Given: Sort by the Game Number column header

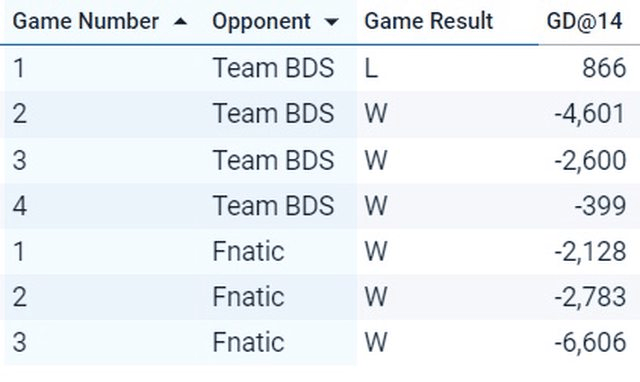Looking at the screenshot, I should (x=86, y=21).
